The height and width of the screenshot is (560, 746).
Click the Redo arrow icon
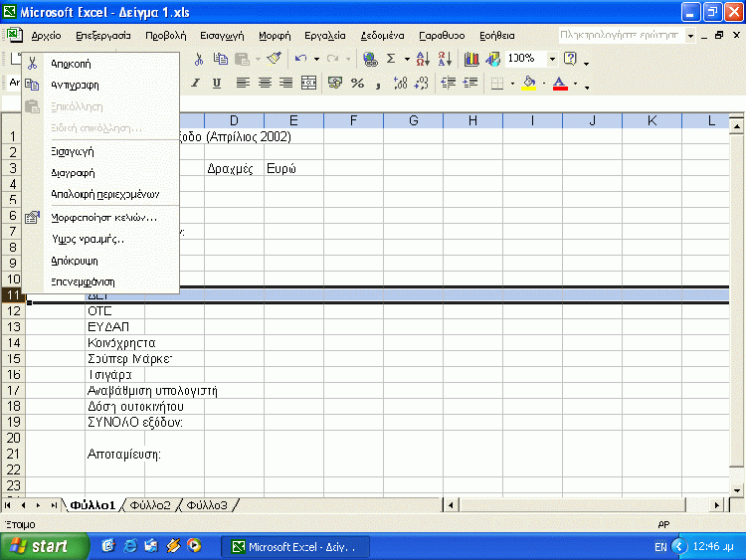coord(332,59)
